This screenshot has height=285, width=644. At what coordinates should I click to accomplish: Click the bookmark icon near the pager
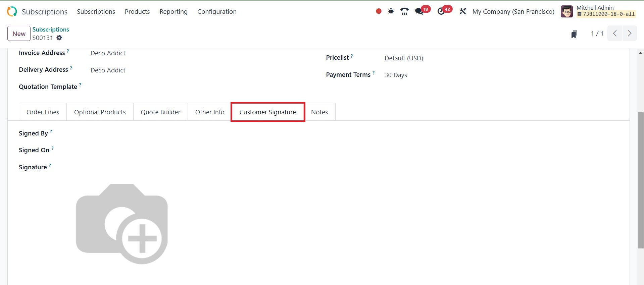(x=574, y=34)
